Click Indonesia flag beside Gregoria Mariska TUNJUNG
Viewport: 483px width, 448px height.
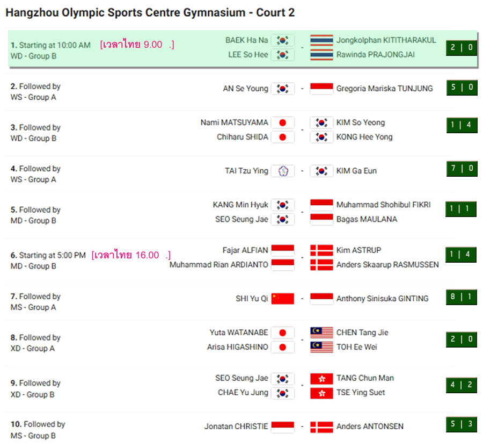pos(321,89)
